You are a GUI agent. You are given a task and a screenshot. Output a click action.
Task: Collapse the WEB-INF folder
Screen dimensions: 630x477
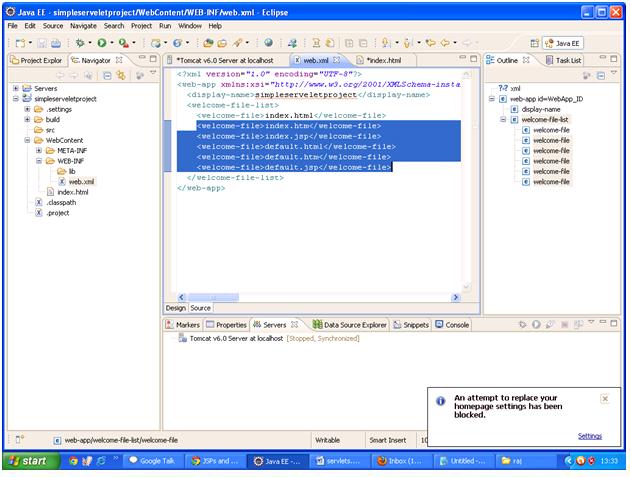pos(39,161)
